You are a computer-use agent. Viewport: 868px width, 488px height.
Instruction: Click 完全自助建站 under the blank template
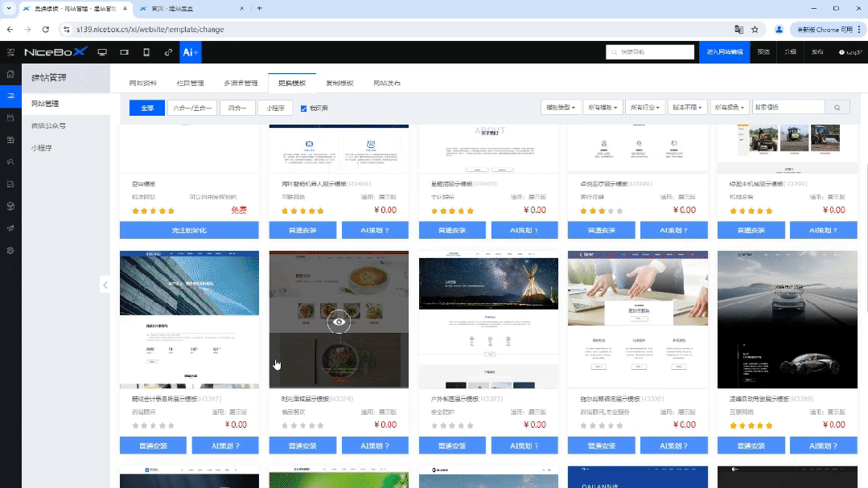coord(189,229)
